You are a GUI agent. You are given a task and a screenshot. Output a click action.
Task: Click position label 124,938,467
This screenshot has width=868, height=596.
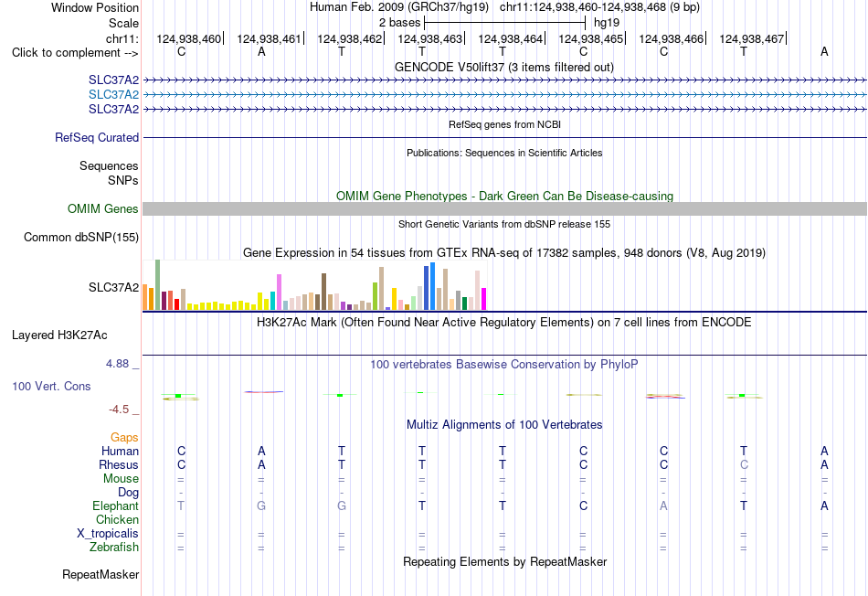pos(752,38)
